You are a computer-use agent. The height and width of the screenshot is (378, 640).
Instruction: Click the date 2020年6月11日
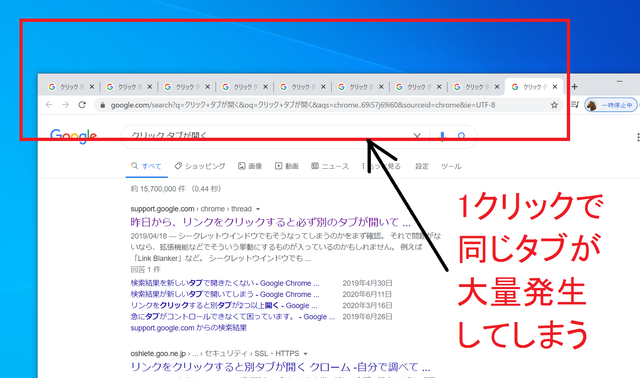tap(367, 294)
